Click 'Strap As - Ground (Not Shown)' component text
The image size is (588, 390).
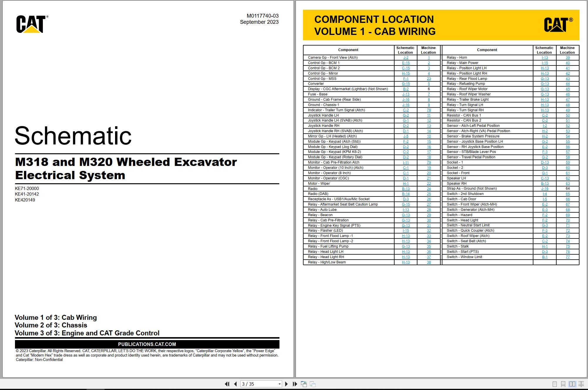472,189
